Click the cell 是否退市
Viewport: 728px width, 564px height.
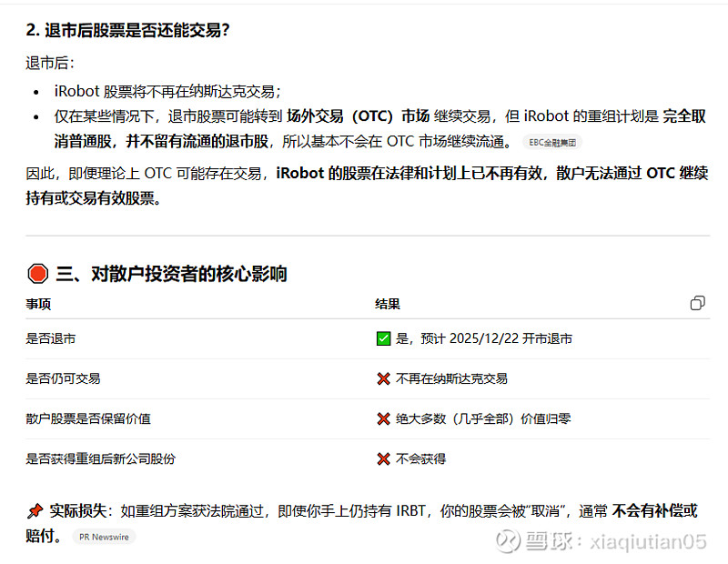(51, 339)
